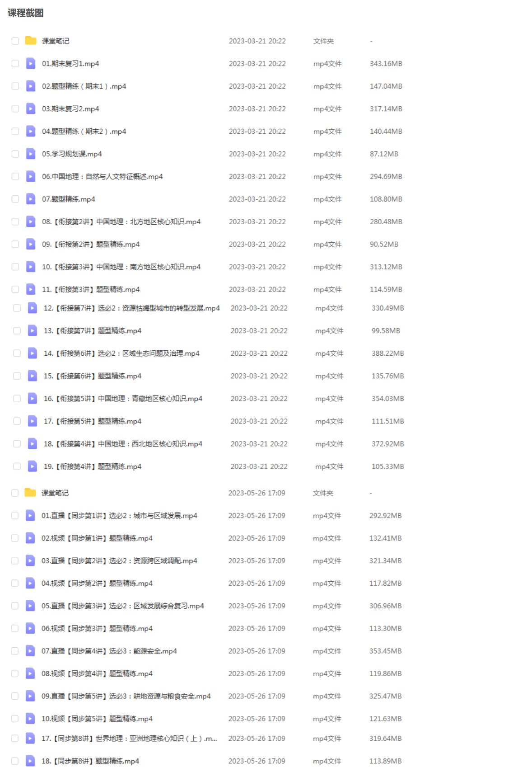Select checkbox for 19.【衔接第4讲】题型精练.mp4
Screen dimensions: 532x772
pyautogui.click(x=17, y=466)
